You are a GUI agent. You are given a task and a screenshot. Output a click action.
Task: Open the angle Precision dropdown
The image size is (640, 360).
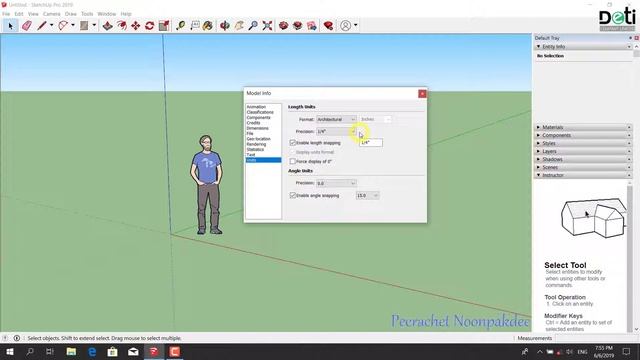tap(336, 183)
